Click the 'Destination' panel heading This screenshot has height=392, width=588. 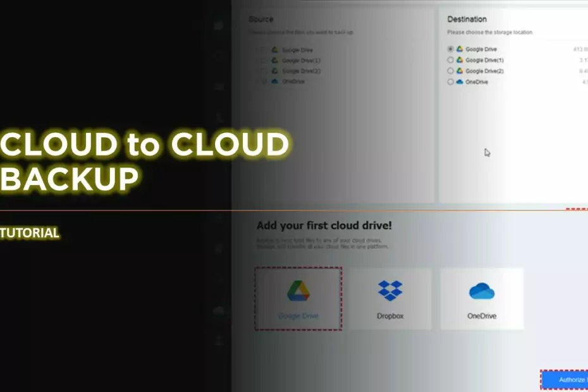467,19
